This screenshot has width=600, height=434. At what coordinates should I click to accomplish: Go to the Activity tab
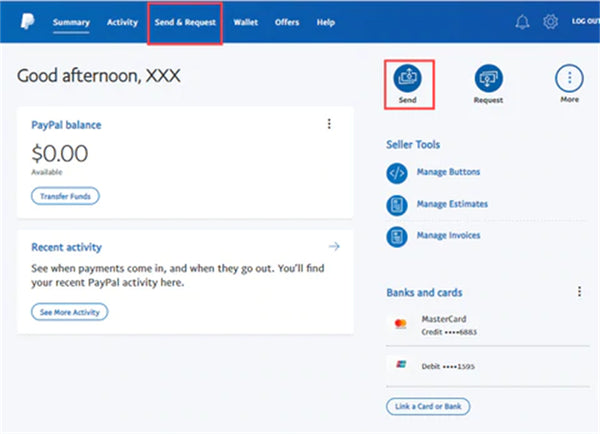(x=122, y=22)
